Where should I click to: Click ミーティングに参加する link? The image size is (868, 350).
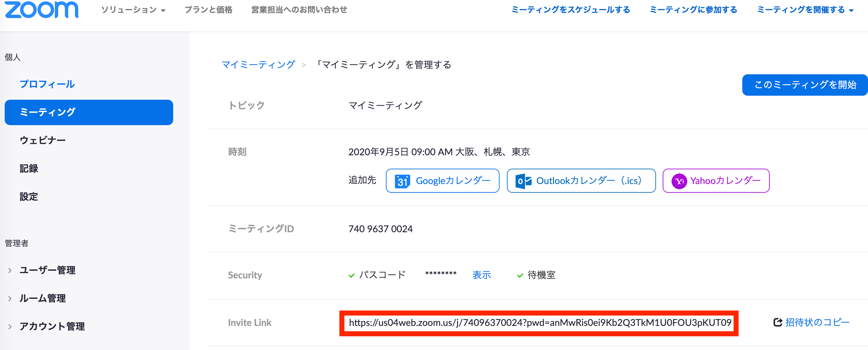pos(693,10)
